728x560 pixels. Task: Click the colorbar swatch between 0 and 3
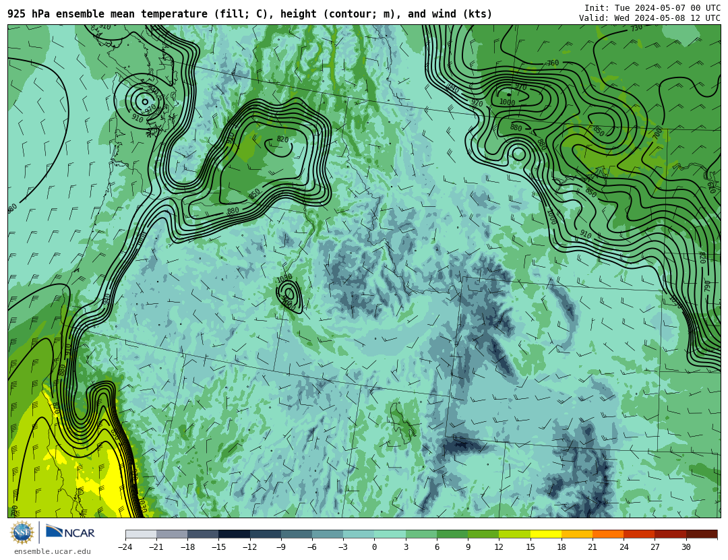[390, 534]
